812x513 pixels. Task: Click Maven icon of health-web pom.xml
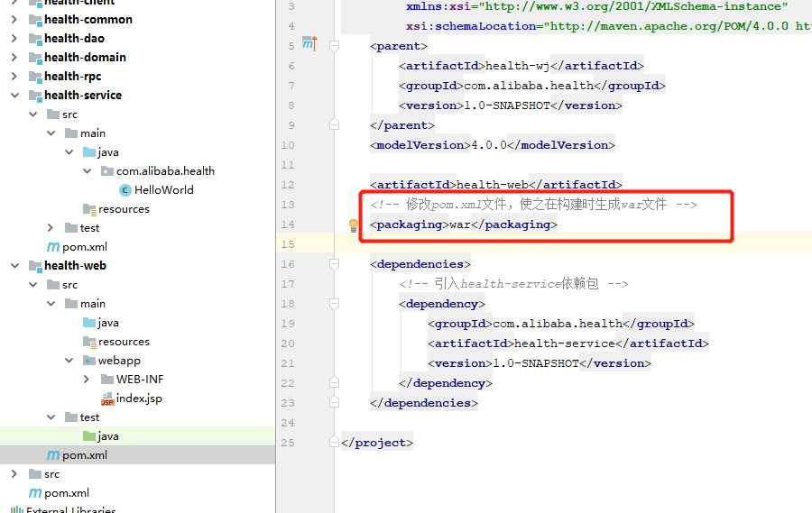point(53,455)
